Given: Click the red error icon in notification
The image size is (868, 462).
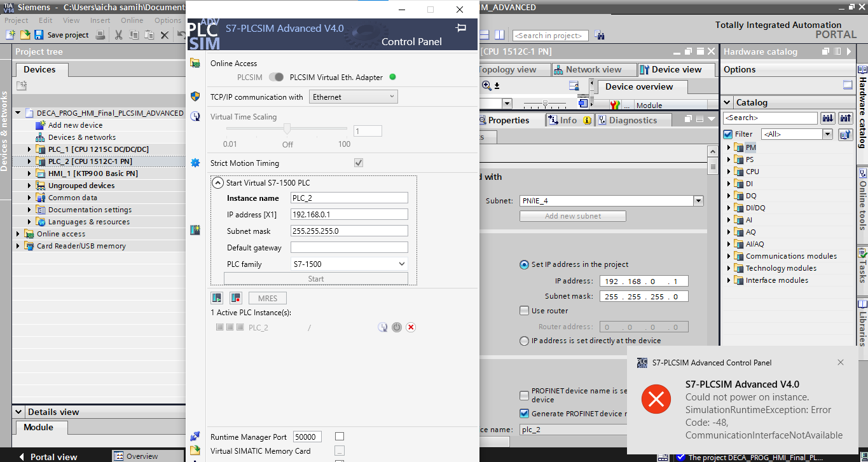Looking at the screenshot, I should tap(656, 399).
